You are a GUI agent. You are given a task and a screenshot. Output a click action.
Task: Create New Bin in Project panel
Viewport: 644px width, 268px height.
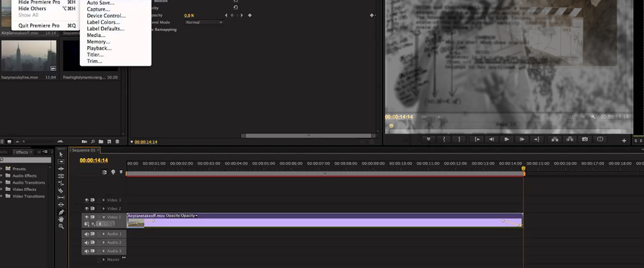pos(101,141)
